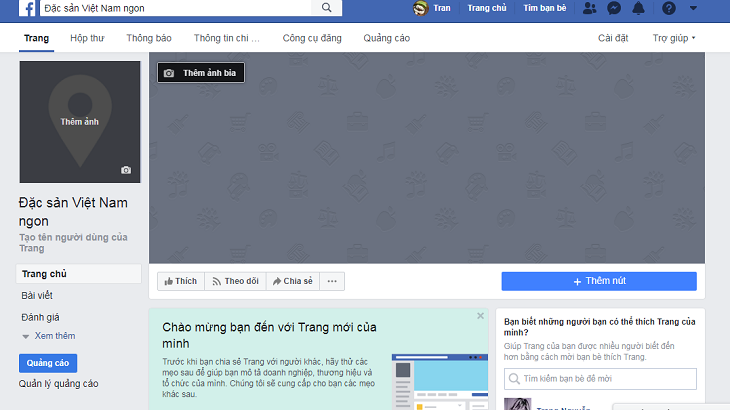Switch to the Hộp thư tab
Viewport: 730px width, 410px height.
click(x=87, y=38)
